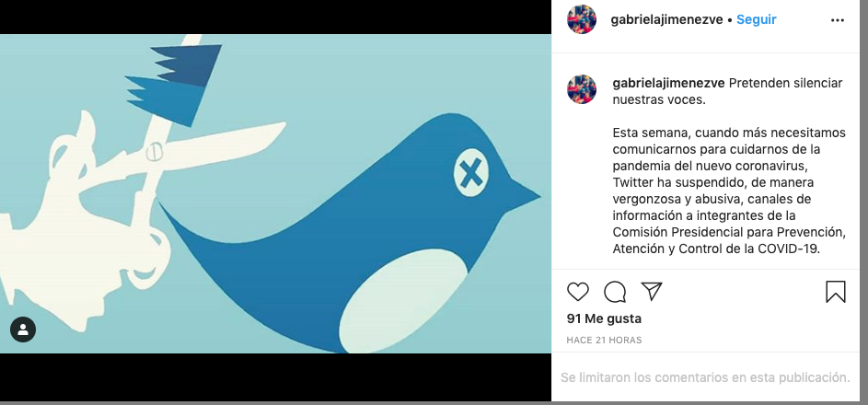Click the caption paragraph about Twitter suspension
This screenshot has height=405, width=868.
pos(729,191)
